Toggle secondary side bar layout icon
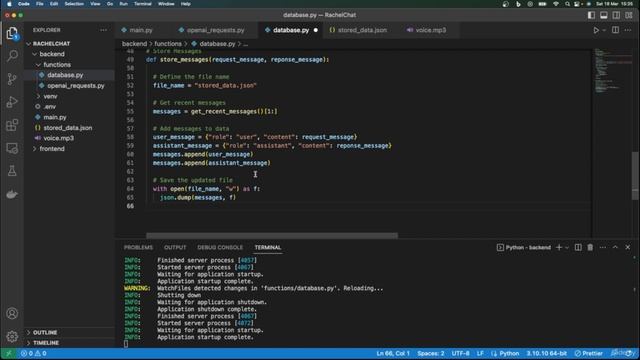 (616, 15)
